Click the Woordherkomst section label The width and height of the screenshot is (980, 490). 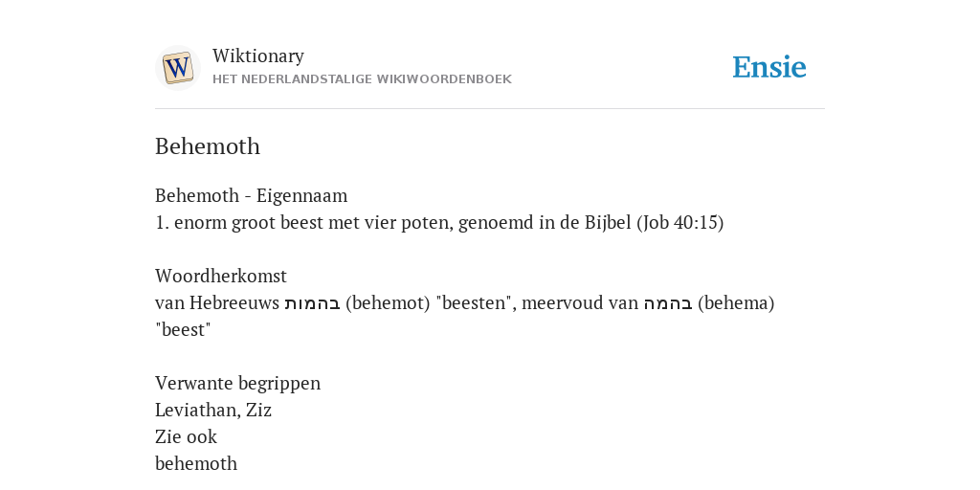click(x=221, y=276)
